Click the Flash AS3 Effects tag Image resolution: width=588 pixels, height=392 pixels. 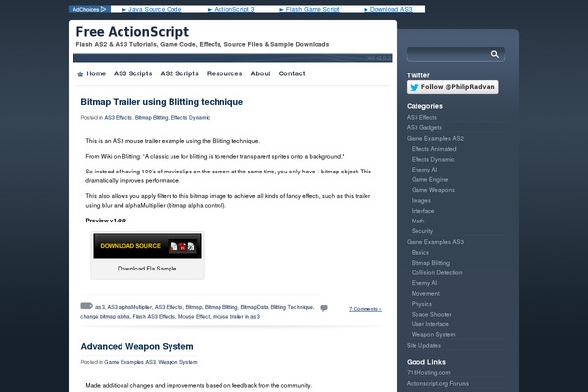154,317
